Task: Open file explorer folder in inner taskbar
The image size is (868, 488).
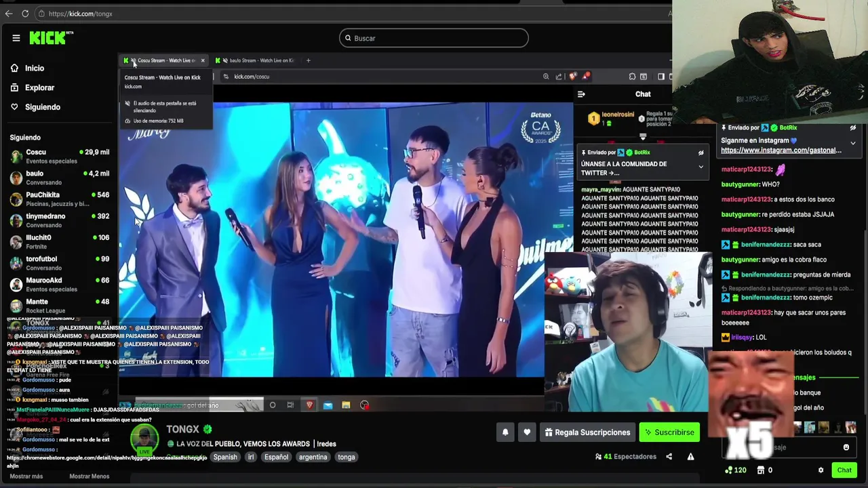Action: (346, 405)
